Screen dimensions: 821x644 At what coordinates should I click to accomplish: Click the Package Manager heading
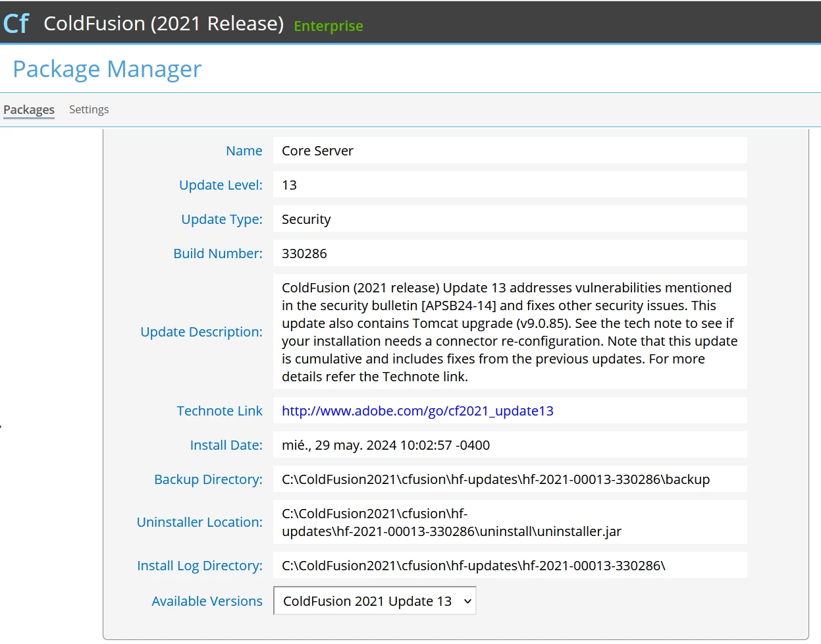pyautogui.click(x=107, y=69)
